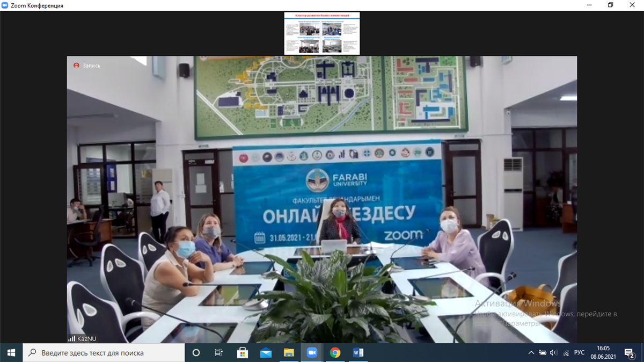Switch to Zoom via its taskbar icon
The width and height of the screenshot is (644, 362).
pos(312,353)
